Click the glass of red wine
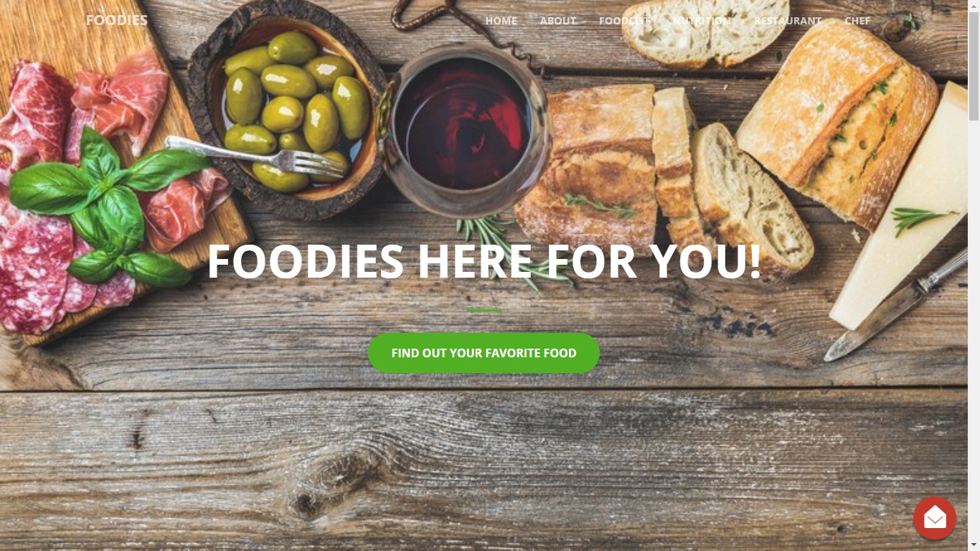 click(464, 129)
